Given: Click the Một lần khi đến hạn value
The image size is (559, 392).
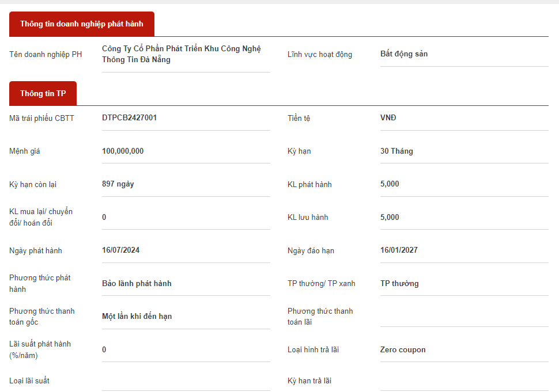Looking at the screenshot, I should pyautogui.click(x=137, y=317).
